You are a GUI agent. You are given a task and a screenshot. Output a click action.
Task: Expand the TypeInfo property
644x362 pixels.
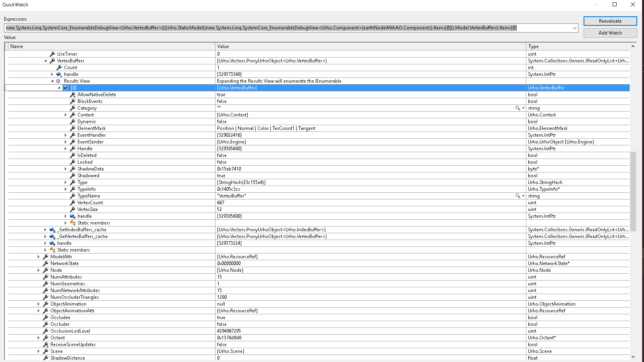pos(66,189)
